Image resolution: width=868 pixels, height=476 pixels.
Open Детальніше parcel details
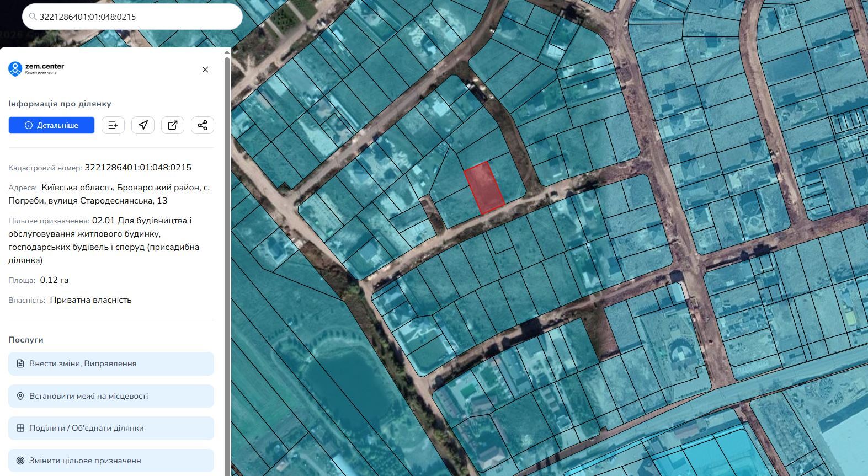click(51, 125)
